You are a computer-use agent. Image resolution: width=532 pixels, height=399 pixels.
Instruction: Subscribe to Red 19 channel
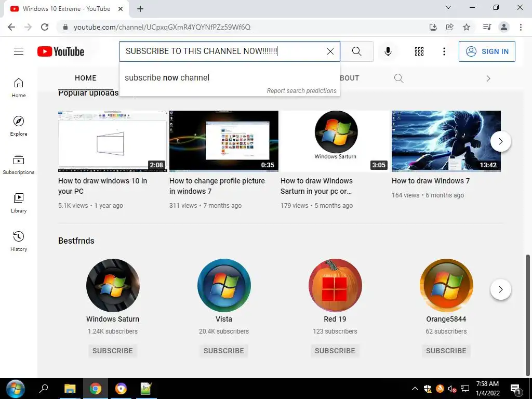coord(335,351)
